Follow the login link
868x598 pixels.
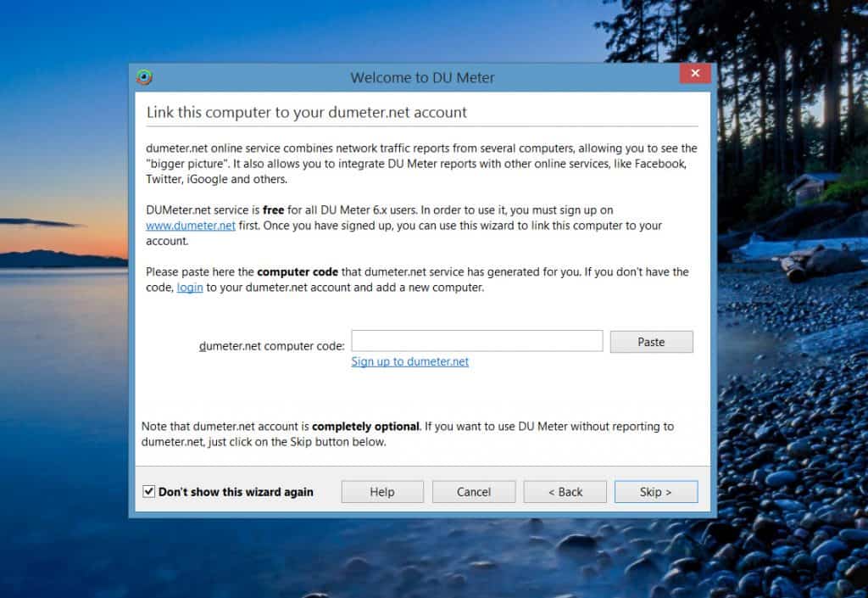tap(190, 288)
